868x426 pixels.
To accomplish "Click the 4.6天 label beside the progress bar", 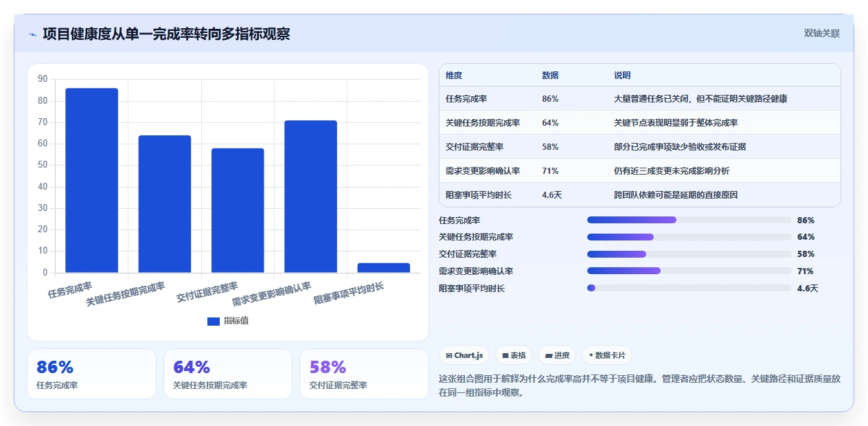I will 808,289.
